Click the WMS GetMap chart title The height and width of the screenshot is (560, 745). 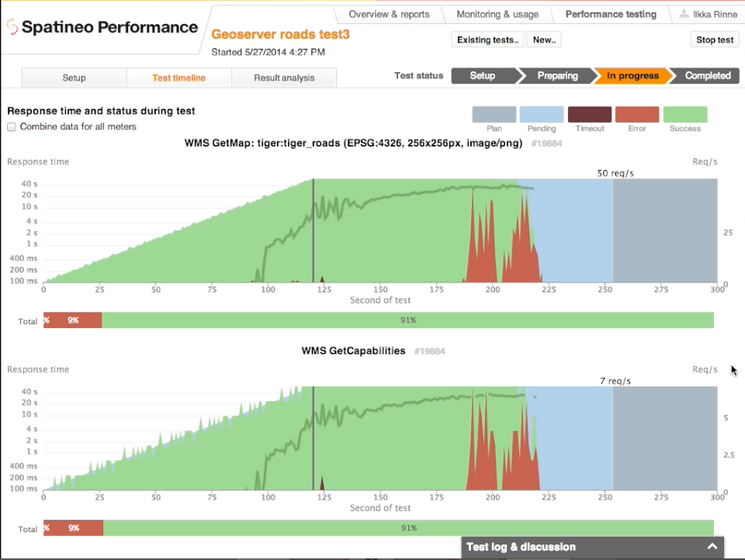click(x=353, y=143)
